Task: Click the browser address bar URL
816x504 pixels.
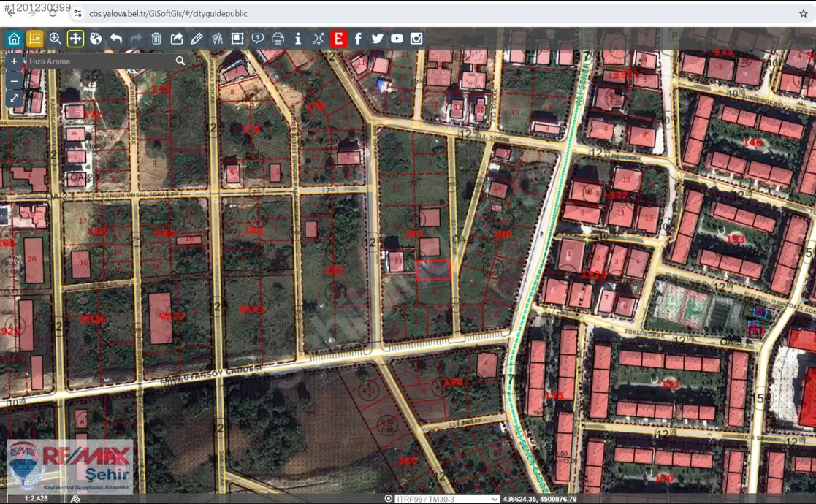Action: coord(168,14)
